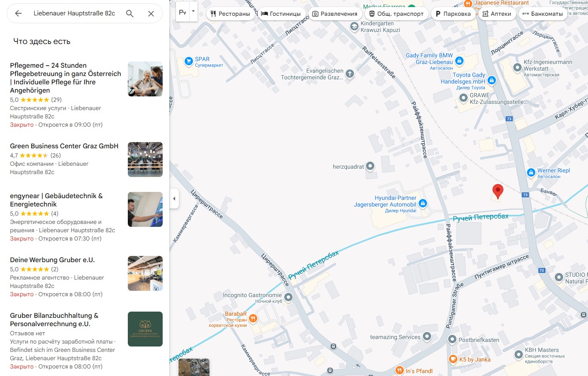Click K5 by Janka cafe icon
Screen dimensions: 588x376
click(x=453, y=359)
